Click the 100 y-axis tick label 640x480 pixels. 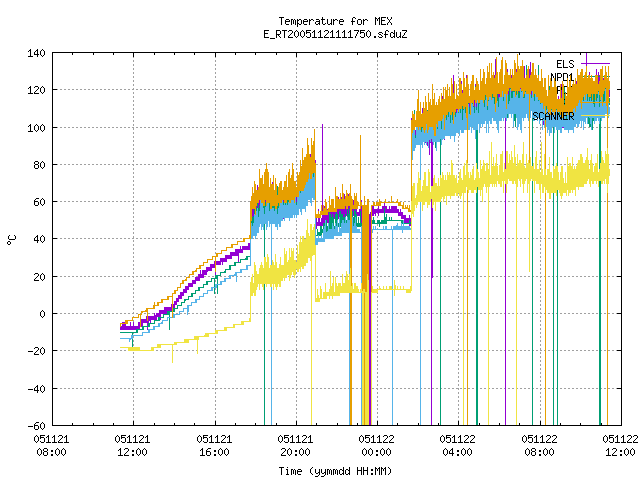tap(36, 128)
